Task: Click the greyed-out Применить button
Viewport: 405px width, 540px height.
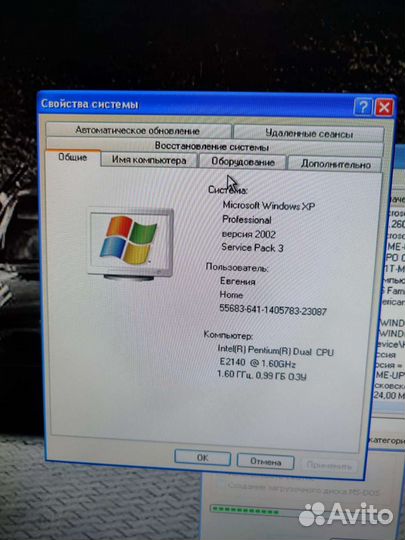Action: click(329, 465)
